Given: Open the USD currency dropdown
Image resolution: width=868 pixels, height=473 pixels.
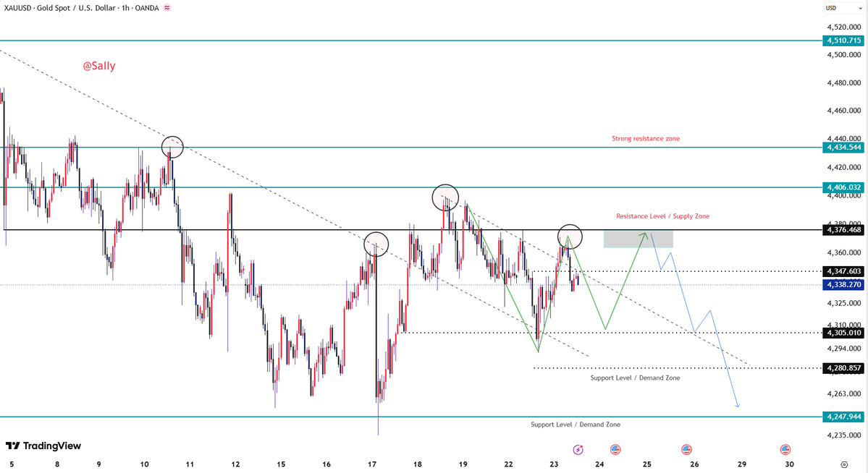Looking at the screenshot, I should 843,8.
